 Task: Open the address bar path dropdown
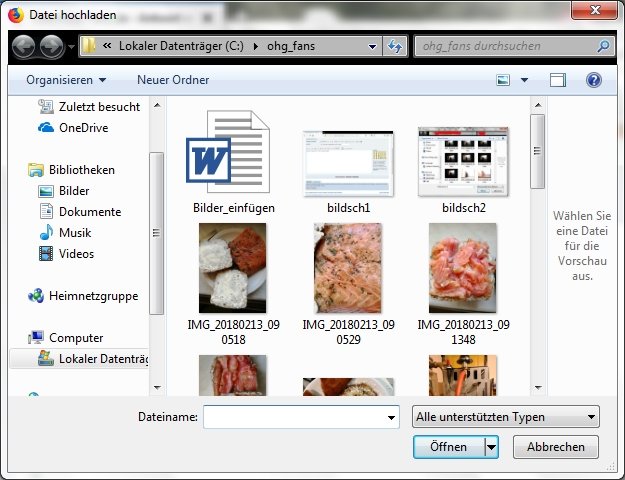(372, 46)
